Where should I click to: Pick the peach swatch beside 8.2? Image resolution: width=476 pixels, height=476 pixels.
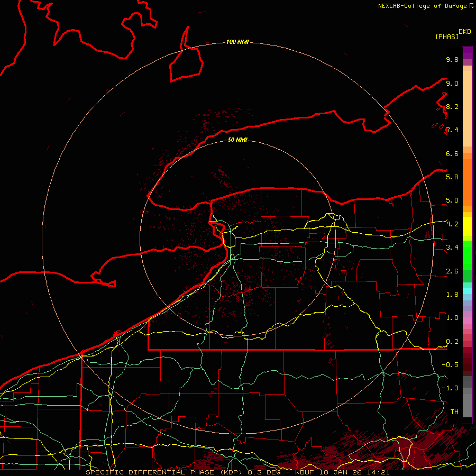click(467, 106)
